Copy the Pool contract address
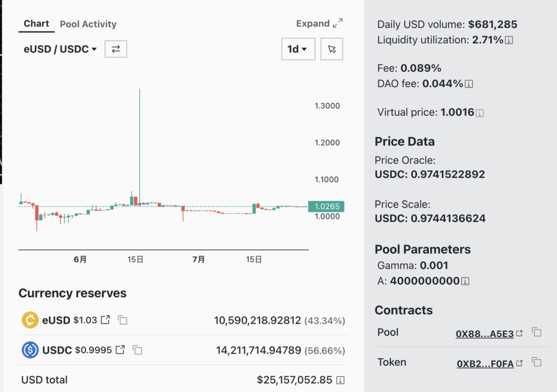557x392 pixels. point(536,332)
